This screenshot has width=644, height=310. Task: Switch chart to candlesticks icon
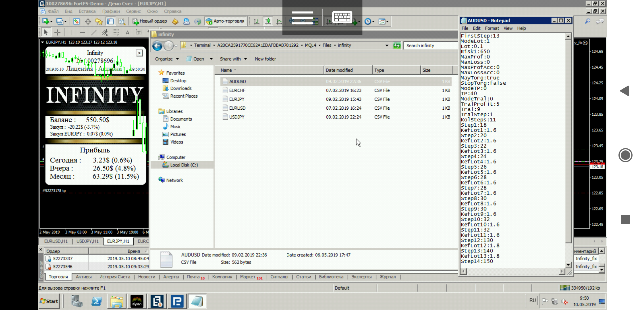[x=268, y=21]
